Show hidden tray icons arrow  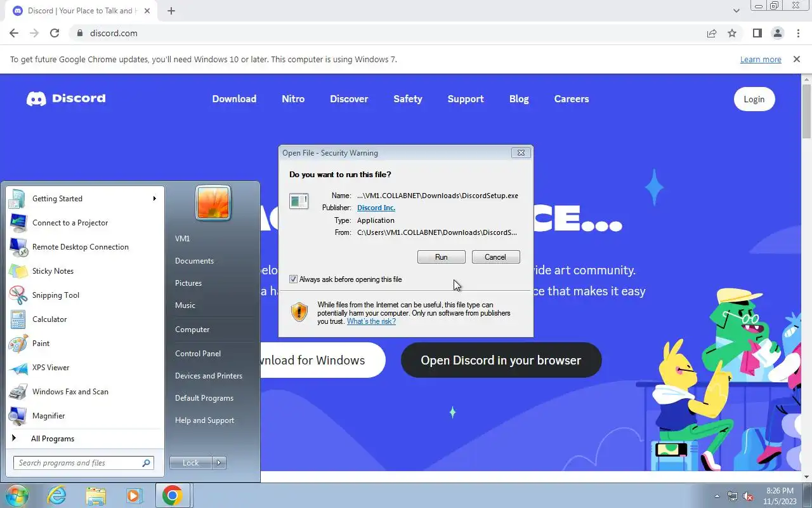pyautogui.click(x=717, y=496)
